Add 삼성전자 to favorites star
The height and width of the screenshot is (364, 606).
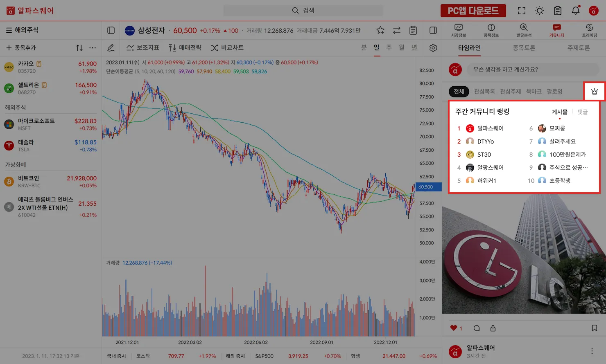380,30
